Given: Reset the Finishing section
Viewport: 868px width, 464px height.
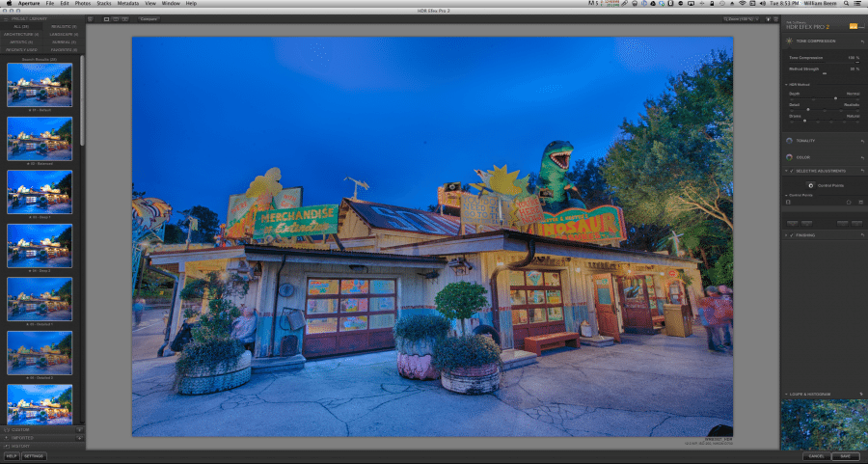Looking at the screenshot, I should (862, 235).
